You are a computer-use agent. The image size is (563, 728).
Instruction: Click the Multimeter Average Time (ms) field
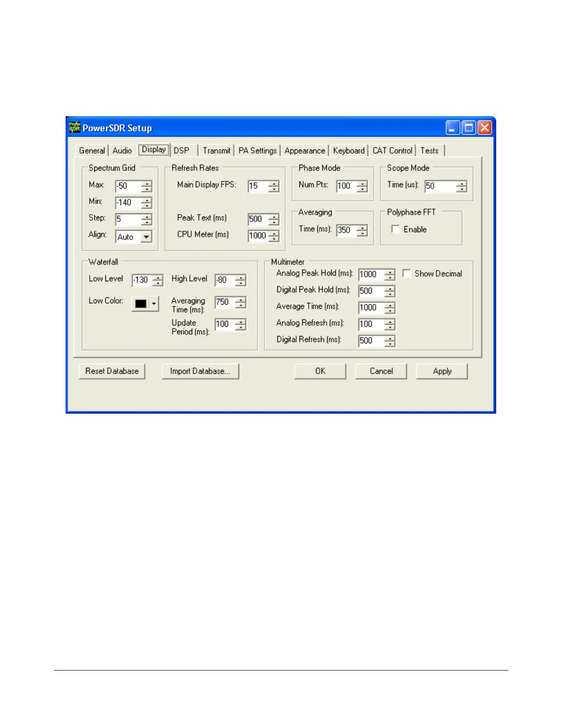(371, 307)
